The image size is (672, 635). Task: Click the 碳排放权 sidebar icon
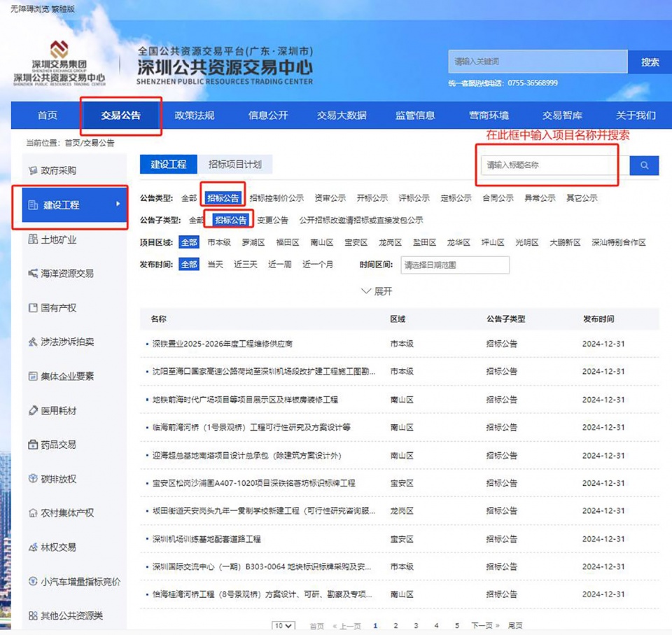(33, 478)
